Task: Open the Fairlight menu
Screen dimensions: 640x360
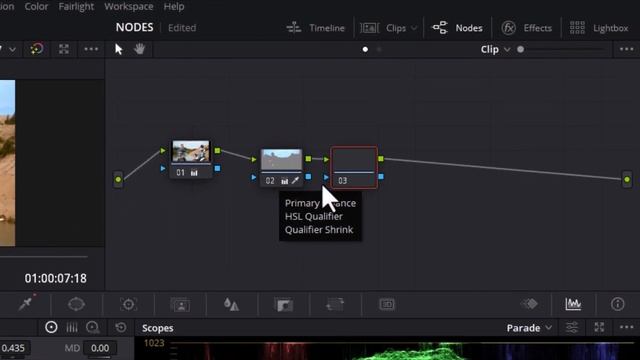Action: tap(76, 7)
